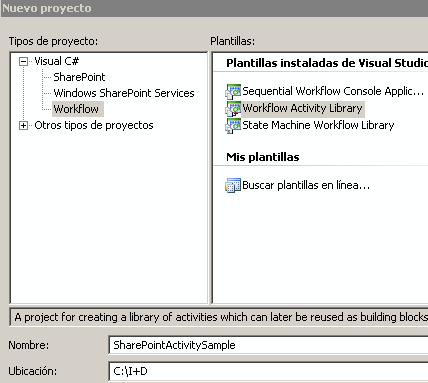428x383 pixels.
Task: Choose the Workflow Activity Library template label
Action: point(302,108)
